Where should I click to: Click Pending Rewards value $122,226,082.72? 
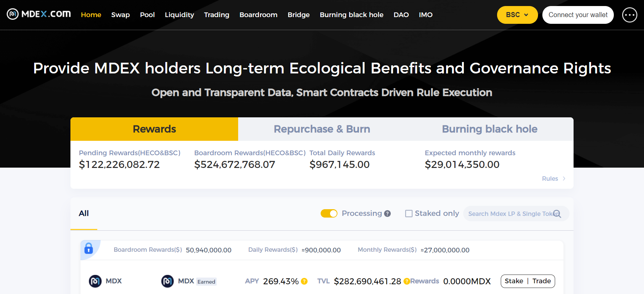pyautogui.click(x=119, y=165)
